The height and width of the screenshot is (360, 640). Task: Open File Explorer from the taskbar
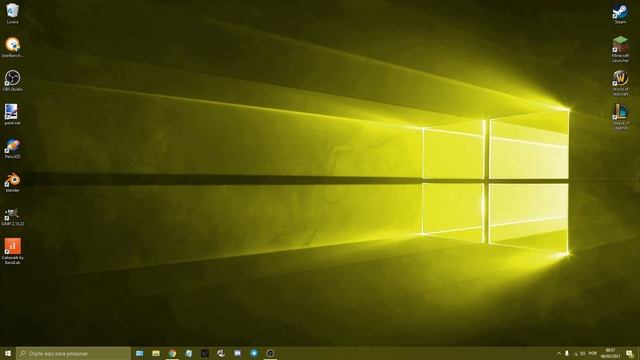(156, 353)
